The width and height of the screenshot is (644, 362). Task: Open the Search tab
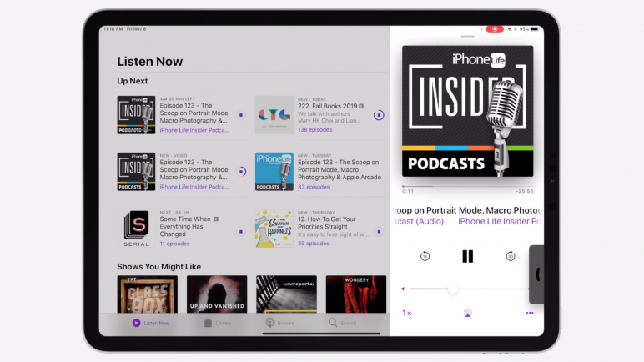point(343,323)
